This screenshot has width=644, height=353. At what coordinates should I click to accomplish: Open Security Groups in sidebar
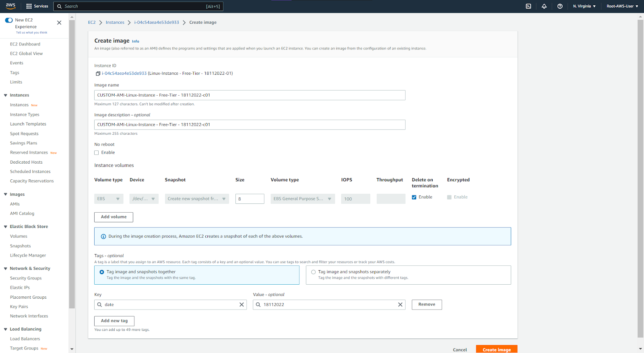point(26,278)
